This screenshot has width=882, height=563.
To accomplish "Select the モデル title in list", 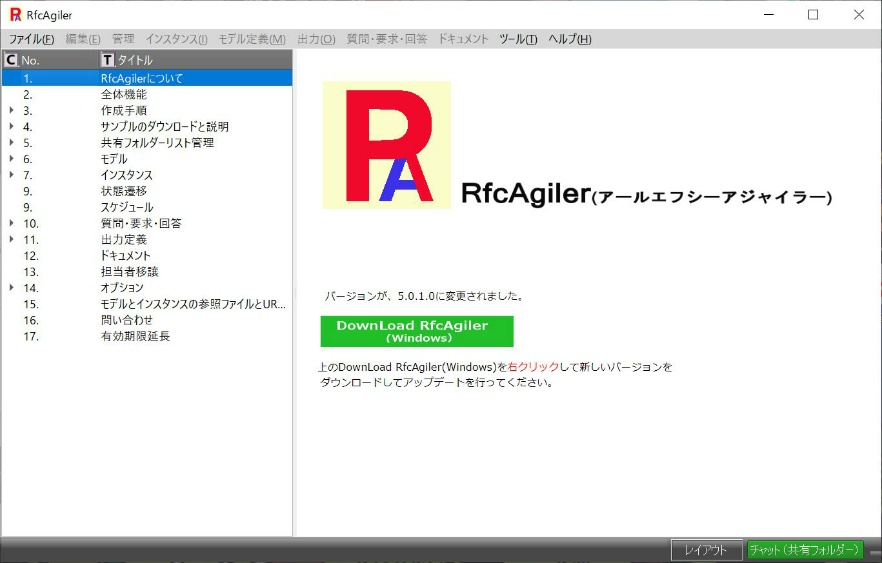I will point(114,159).
